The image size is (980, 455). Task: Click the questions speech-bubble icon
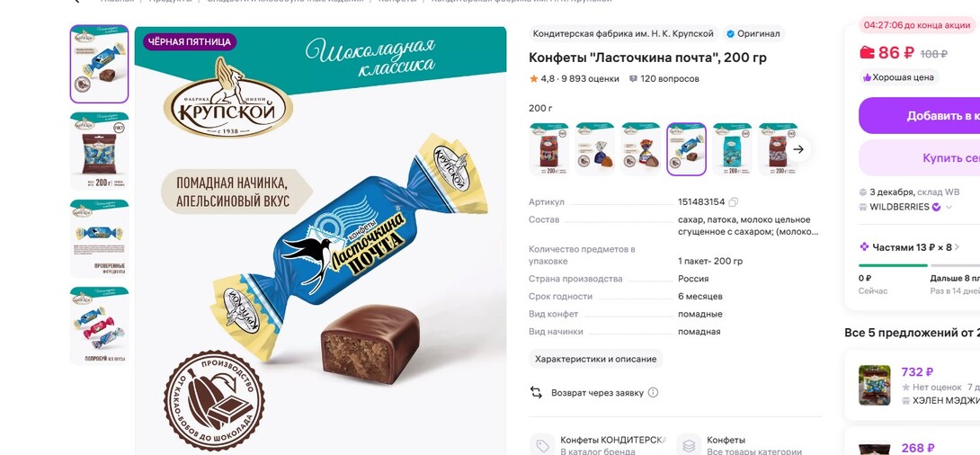[x=633, y=79]
